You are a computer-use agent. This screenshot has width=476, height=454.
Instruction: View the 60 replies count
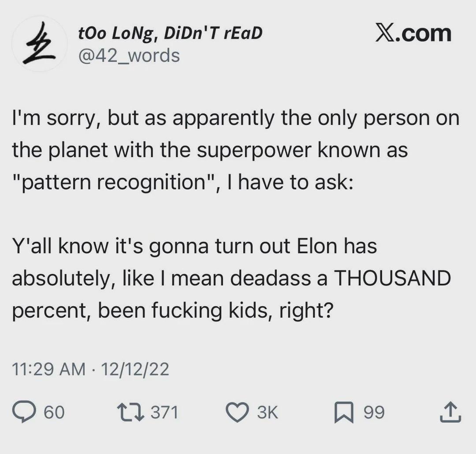coord(54,412)
